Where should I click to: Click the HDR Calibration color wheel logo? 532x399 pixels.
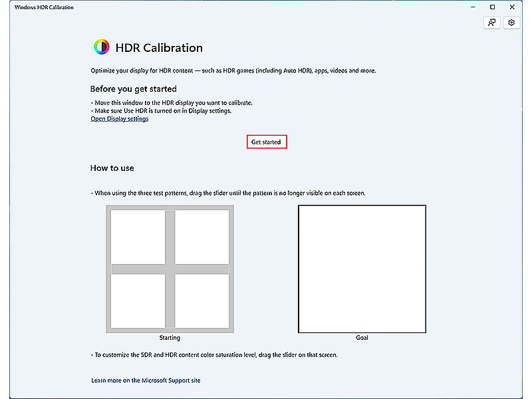pos(102,47)
